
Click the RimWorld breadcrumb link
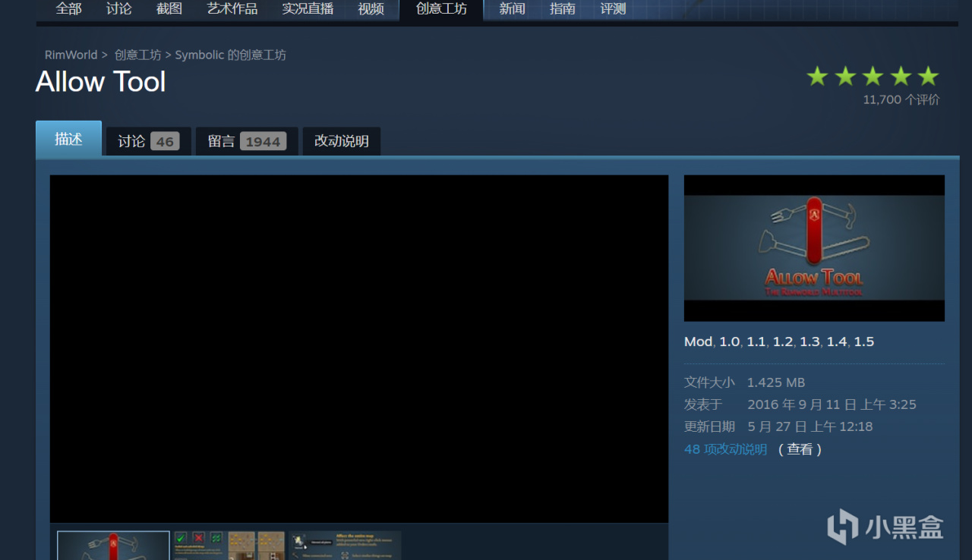(71, 55)
